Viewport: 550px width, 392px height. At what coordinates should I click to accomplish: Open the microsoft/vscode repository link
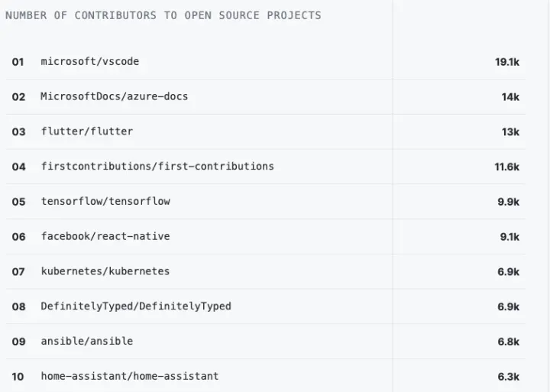pyautogui.click(x=90, y=61)
